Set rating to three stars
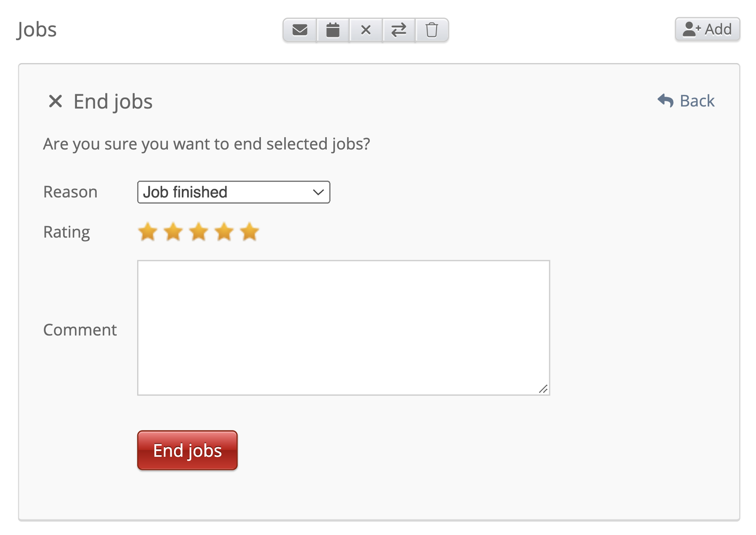 [x=199, y=232]
